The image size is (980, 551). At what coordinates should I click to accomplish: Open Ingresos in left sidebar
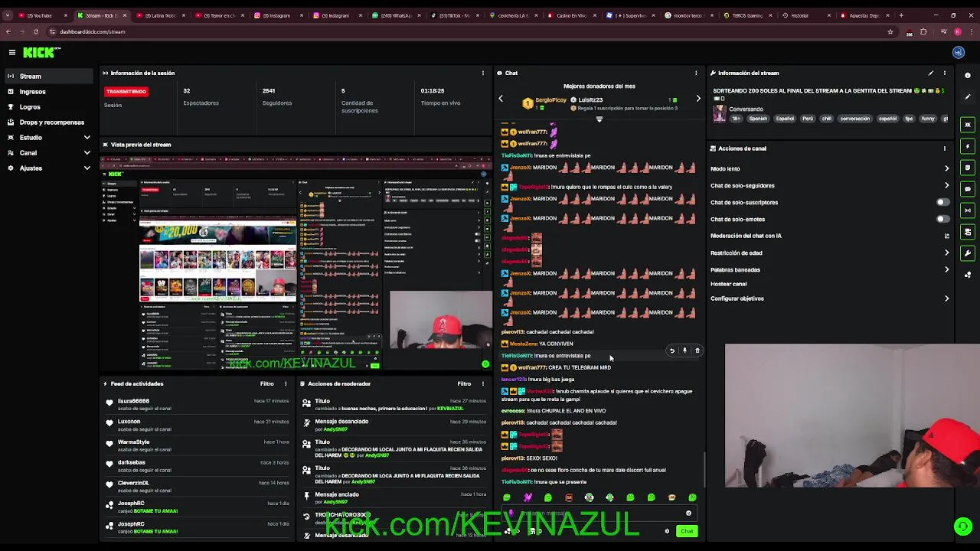point(49,92)
